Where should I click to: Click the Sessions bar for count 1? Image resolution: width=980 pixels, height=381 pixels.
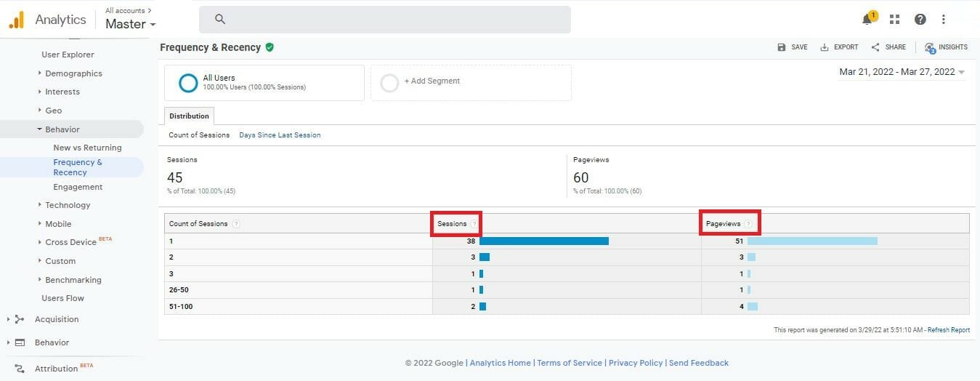point(544,241)
